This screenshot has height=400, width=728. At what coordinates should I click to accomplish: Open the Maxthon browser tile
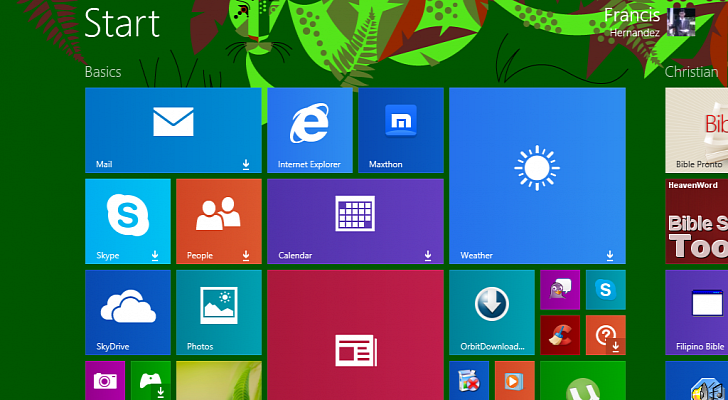pos(401,130)
